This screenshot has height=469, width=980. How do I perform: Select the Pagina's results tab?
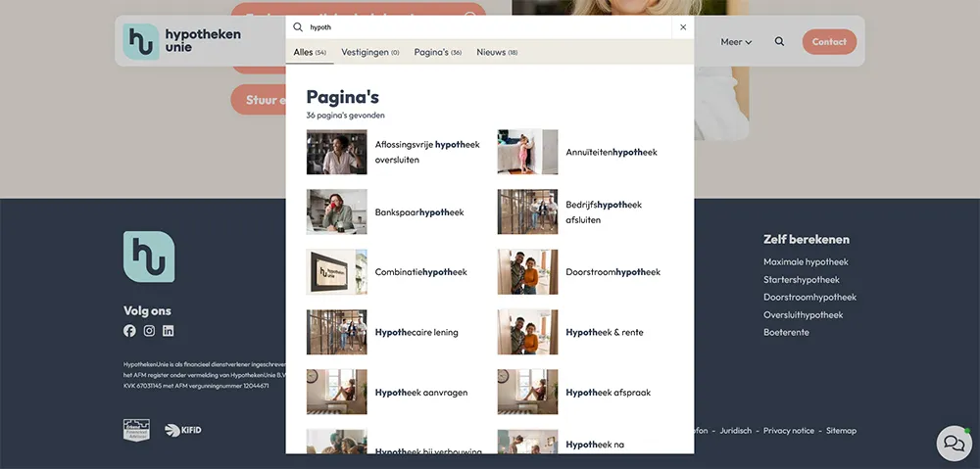[x=437, y=52]
